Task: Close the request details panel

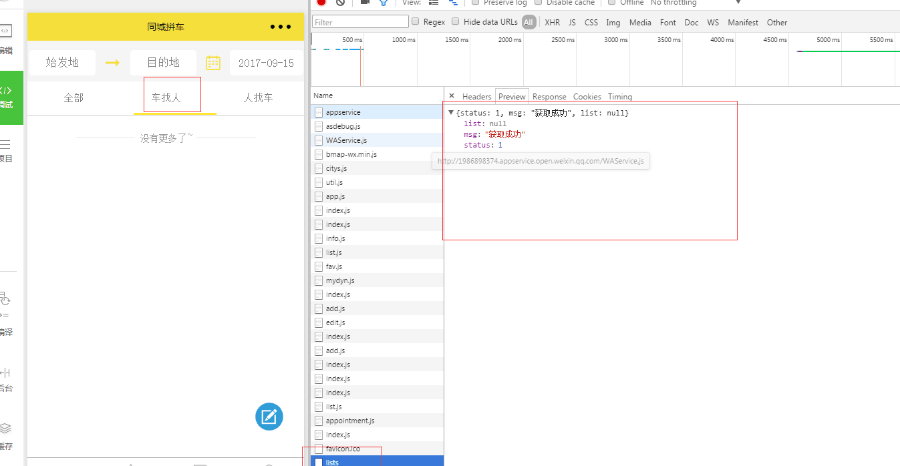Action: 452,96
